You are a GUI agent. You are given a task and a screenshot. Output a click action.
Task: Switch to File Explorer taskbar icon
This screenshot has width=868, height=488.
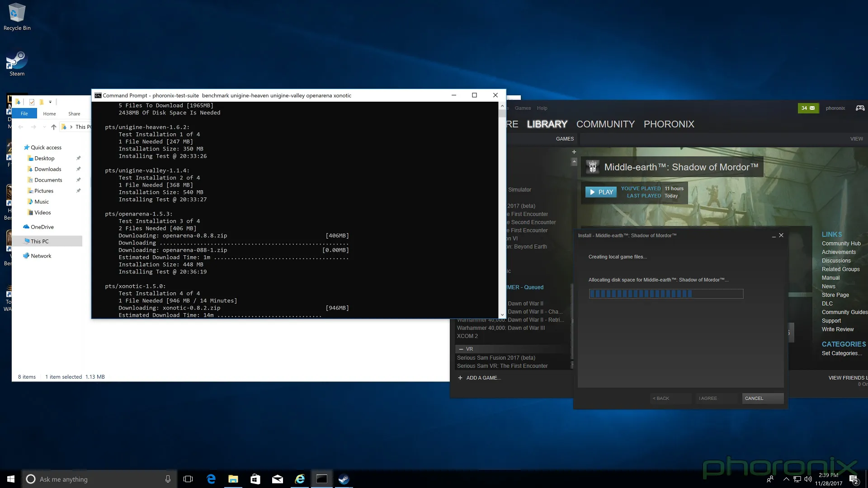point(233,479)
